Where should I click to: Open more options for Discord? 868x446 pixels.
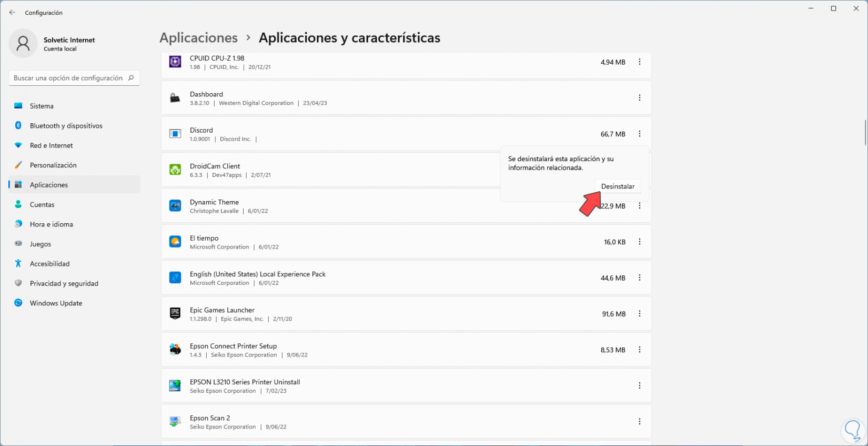640,134
